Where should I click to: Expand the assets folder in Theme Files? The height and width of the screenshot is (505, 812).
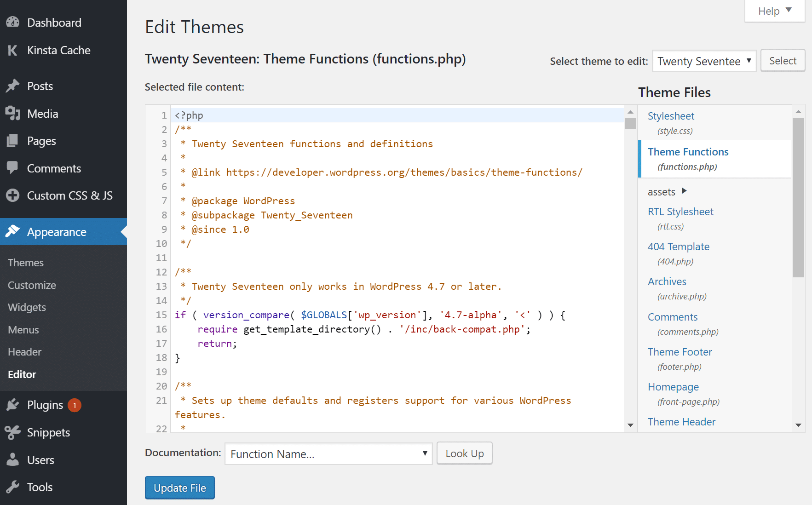[x=684, y=191]
